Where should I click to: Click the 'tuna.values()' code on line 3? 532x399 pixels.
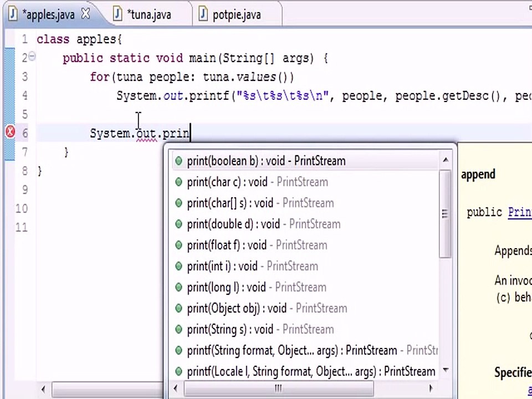248,77
